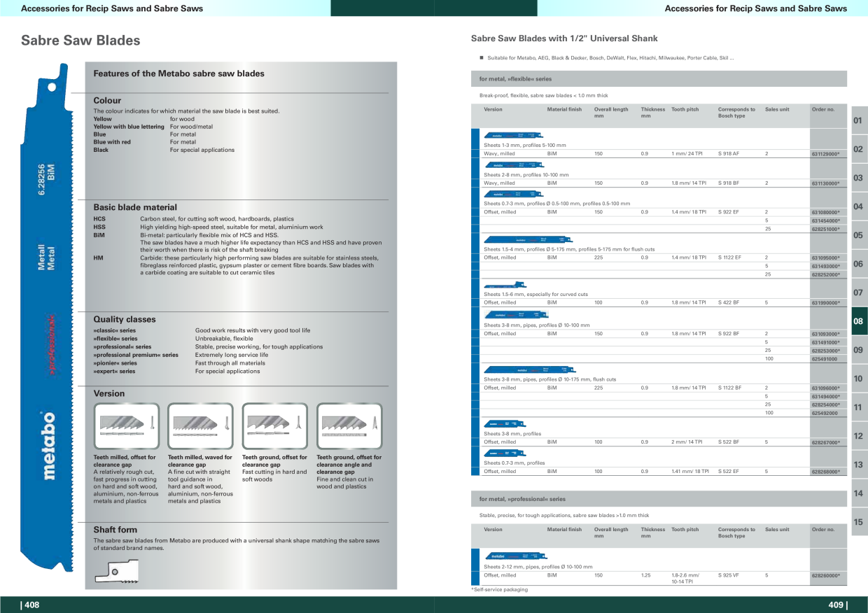Click Bosch type 'S 918 AF'
The image size is (868, 613).
point(728,153)
